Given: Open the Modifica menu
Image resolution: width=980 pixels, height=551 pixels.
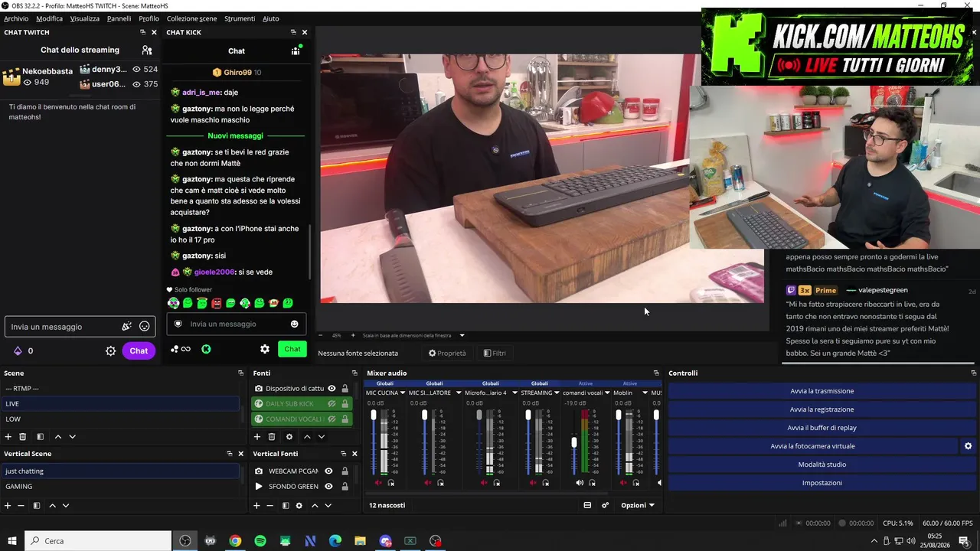Looking at the screenshot, I should 50,18.
